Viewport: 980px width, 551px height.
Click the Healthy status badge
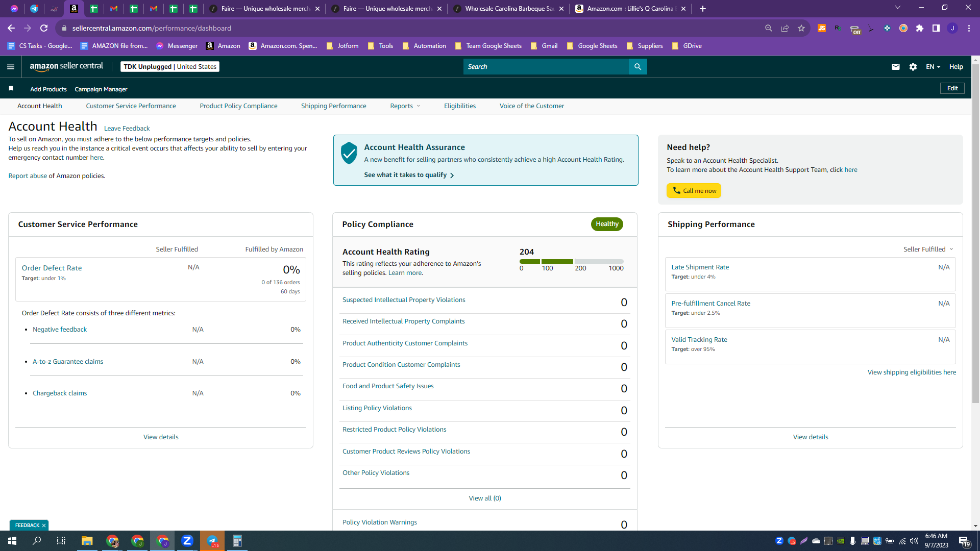pos(607,224)
